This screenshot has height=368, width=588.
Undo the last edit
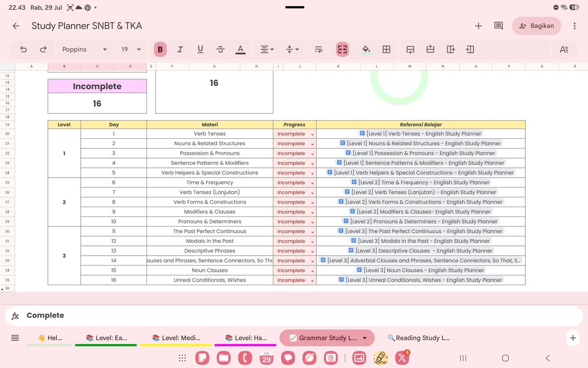pyautogui.click(x=24, y=49)
